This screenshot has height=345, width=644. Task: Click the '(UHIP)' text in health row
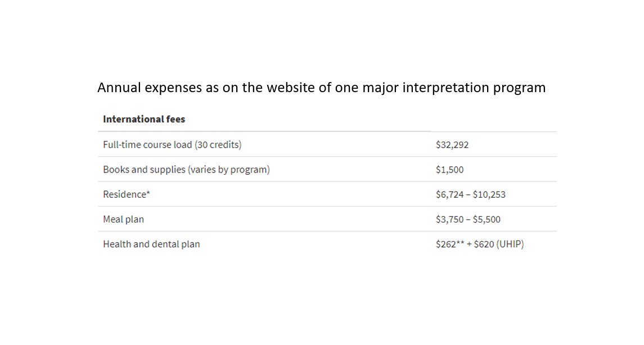click(510, 244)
